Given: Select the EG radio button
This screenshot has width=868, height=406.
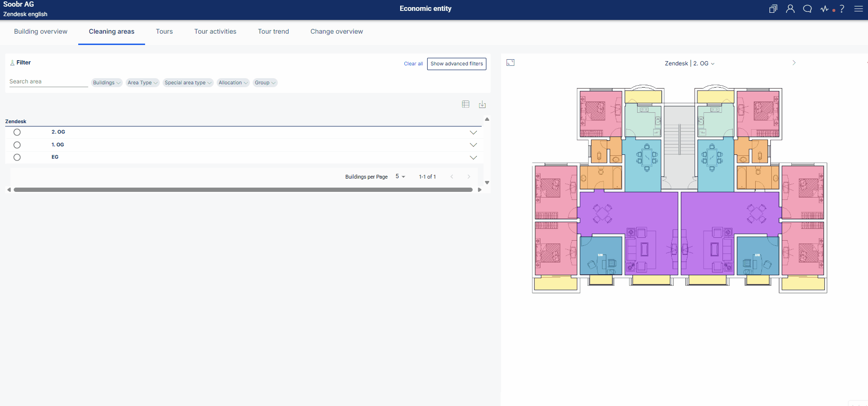Looking at the screenshot, I should pos(17,157).
